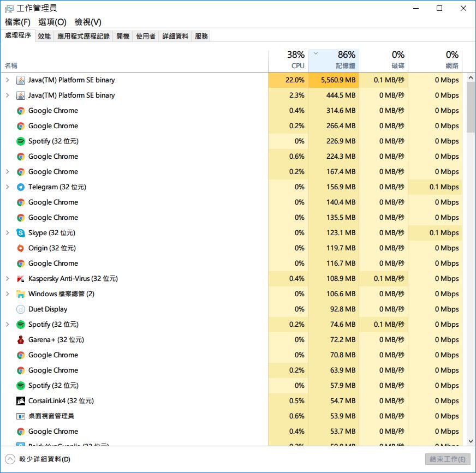Image resolution: width=476 pixels, height=473 pixels.
Task: Click the 結束工作(E) button
Action: pos(448,459)
